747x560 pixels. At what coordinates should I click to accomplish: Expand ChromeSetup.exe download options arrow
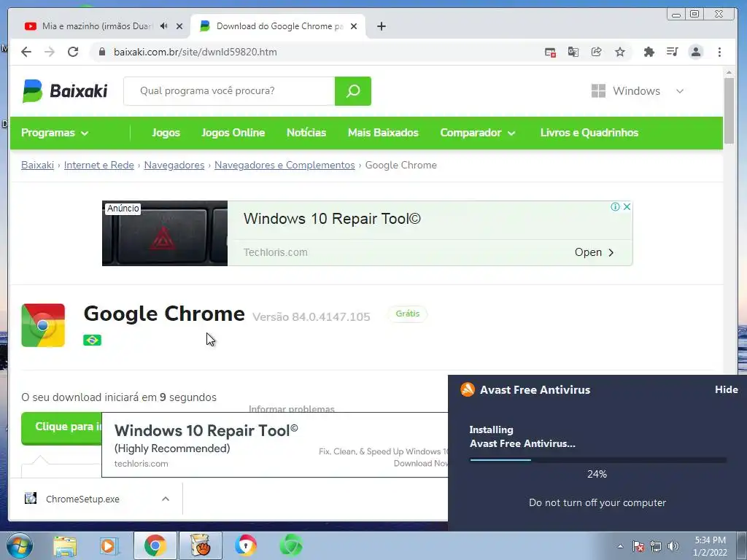[x=166, y=499]
